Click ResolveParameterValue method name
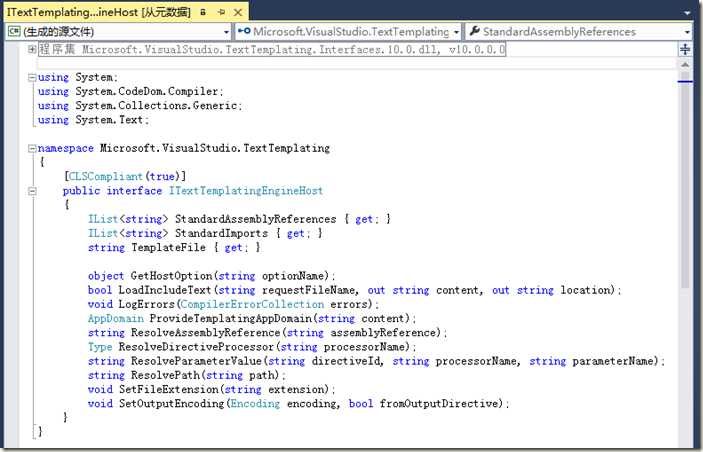This screenshot has width=703, height=452. click(196, 361)
